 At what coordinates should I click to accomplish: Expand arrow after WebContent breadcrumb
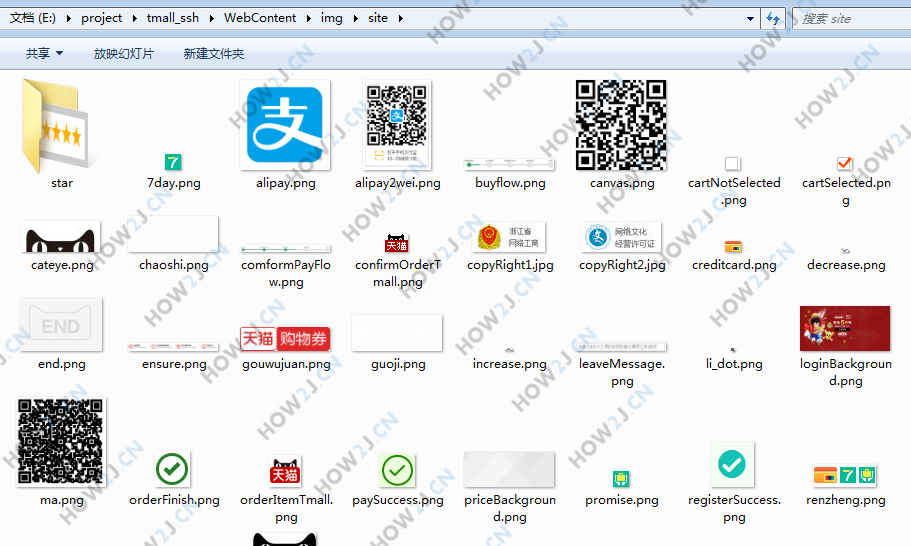[x=309, y=18]
